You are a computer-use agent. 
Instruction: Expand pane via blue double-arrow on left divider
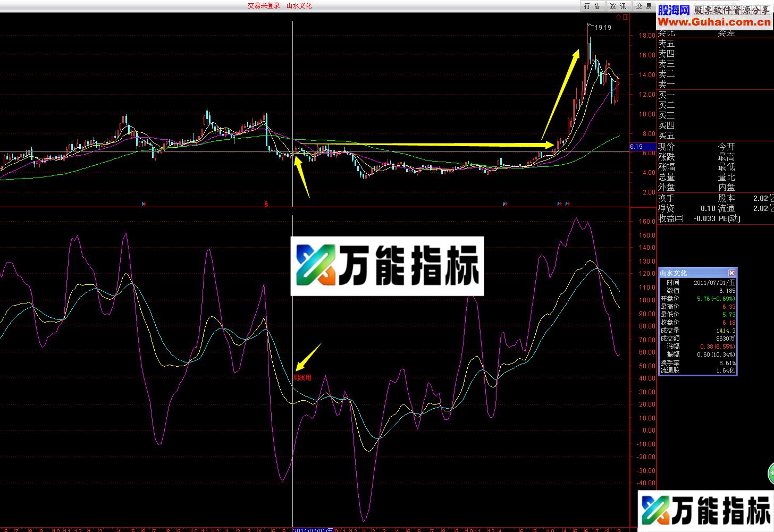143,203
